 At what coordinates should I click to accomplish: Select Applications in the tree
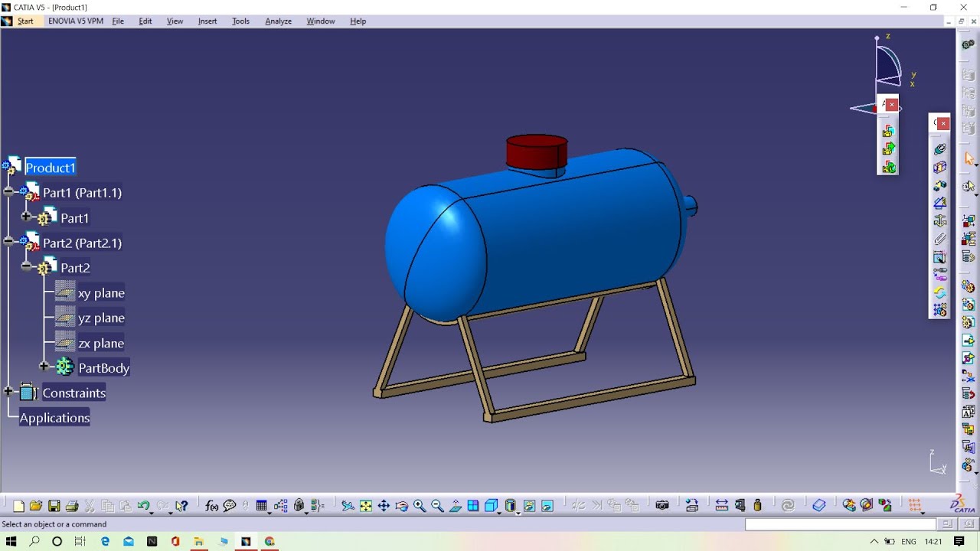pyautogui.click(x=54, y=418)
